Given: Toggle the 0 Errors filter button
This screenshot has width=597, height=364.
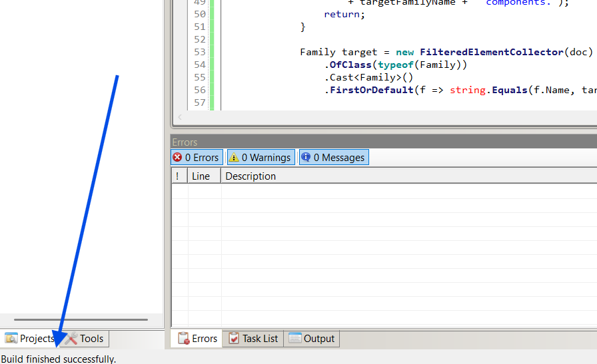Looking at the screenshot, I should point(197,158).
